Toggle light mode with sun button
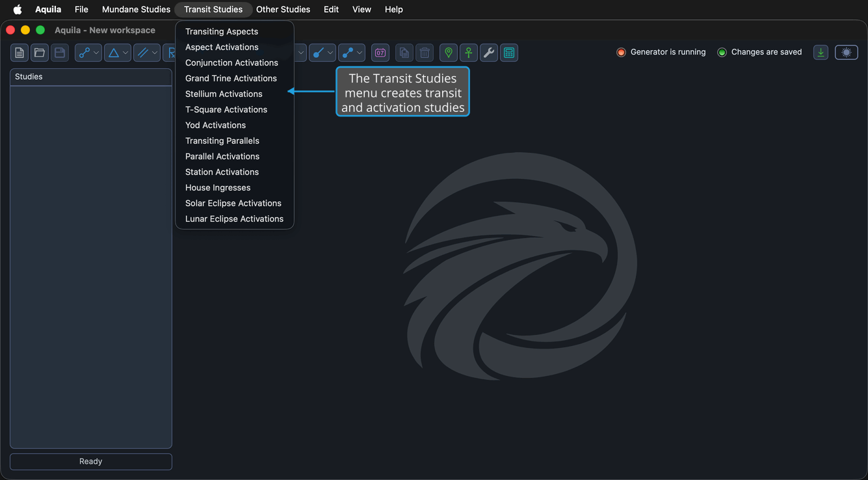This screenshot has width=868, height=480. click(847, 53)
